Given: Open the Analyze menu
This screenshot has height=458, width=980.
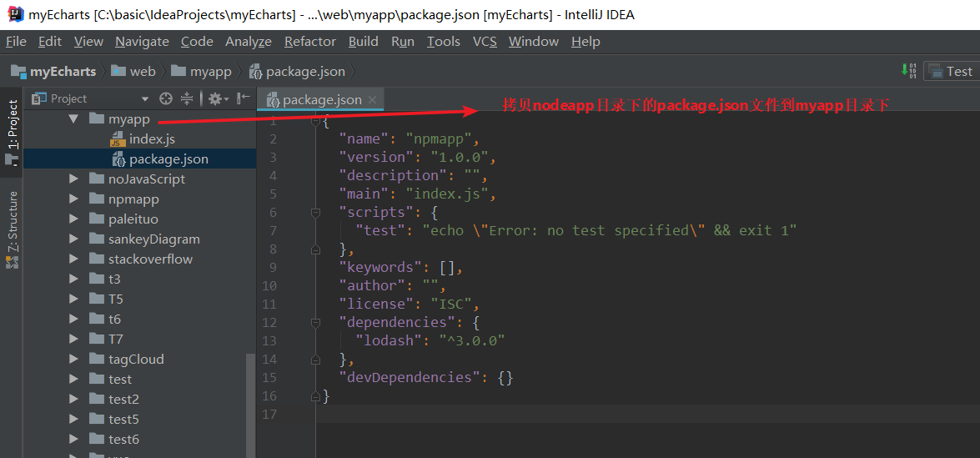Looking at the screenshot, I should 248,41.
